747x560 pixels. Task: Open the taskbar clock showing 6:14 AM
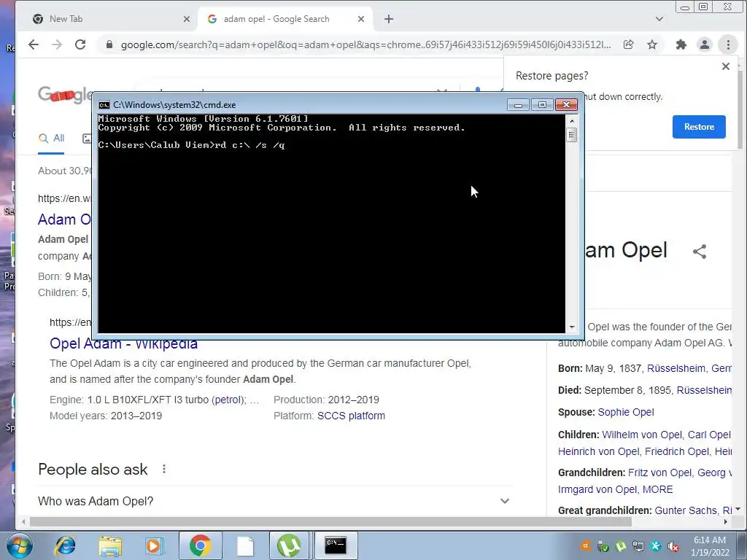pyautogui.click(x=710, y=545)
